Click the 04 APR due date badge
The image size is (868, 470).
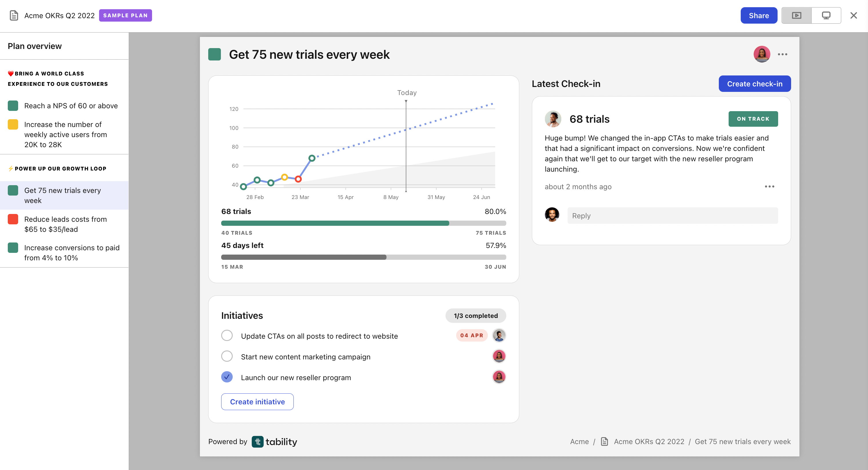click(471, 336)
